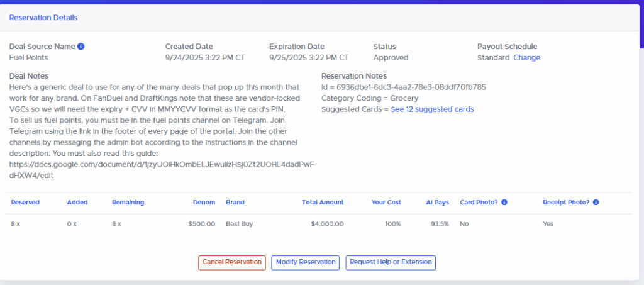Image resolution: width=644 pixels, height=285 pixels.
Task: Click the Total Amount column header
Action: pos(323,203)
